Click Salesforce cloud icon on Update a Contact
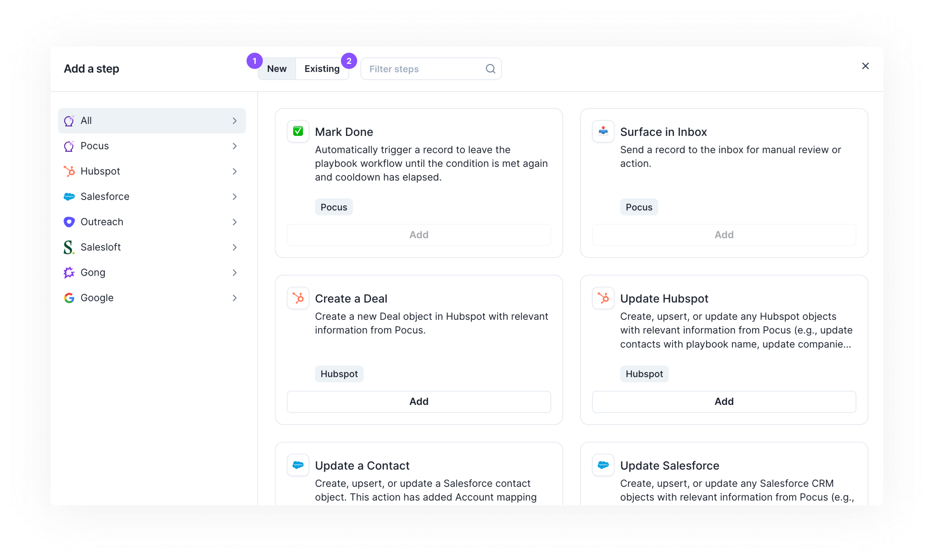 [298, 464]
